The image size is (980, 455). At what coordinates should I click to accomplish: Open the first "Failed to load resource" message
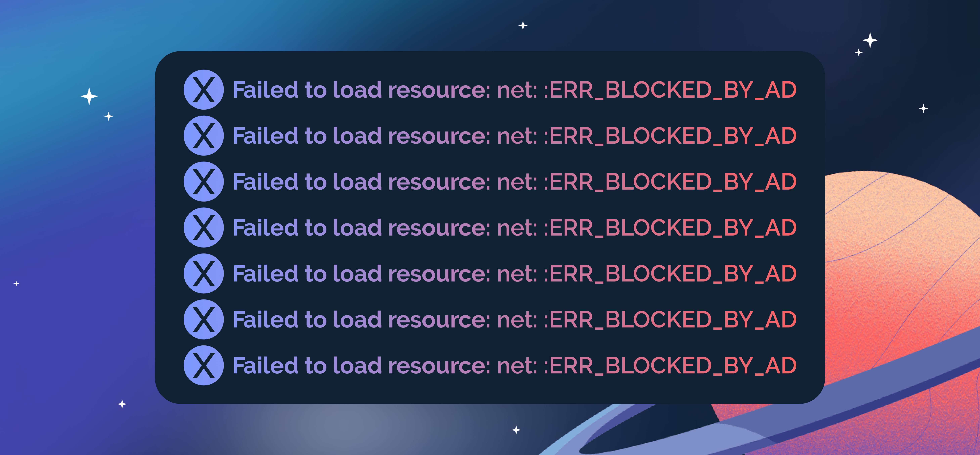[x=514, y=90]
